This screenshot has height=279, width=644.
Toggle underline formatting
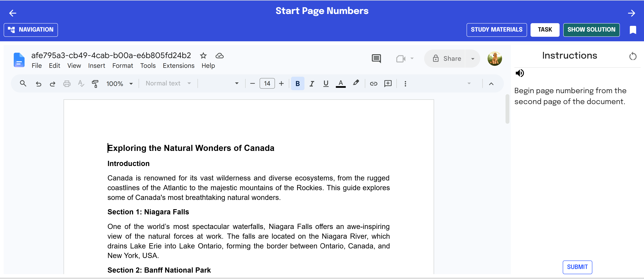[326, 83]
